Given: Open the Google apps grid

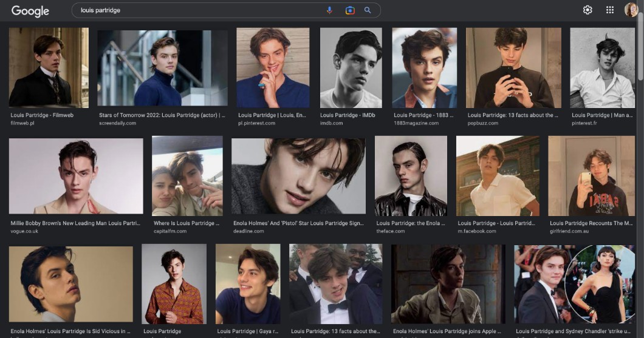Looking at the screenshot, I should pyautogui.click(x=610, y=10).
